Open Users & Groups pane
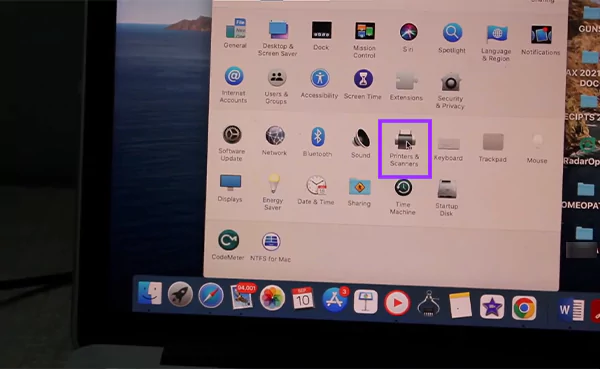The image size is (600, 369). tap(276, 87)
